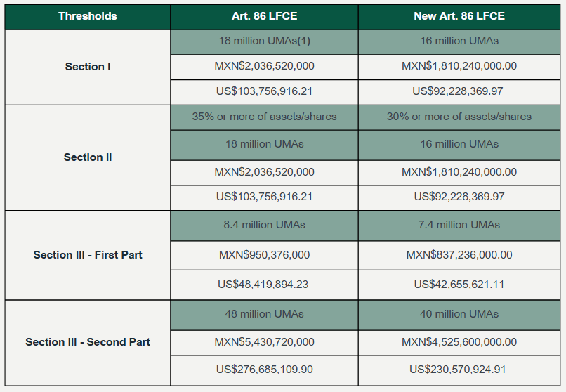The width and height of the screenshot is (566, 392).
Task: Click the 30% or more of assets/shares cell
Action: tap(459, 117)
